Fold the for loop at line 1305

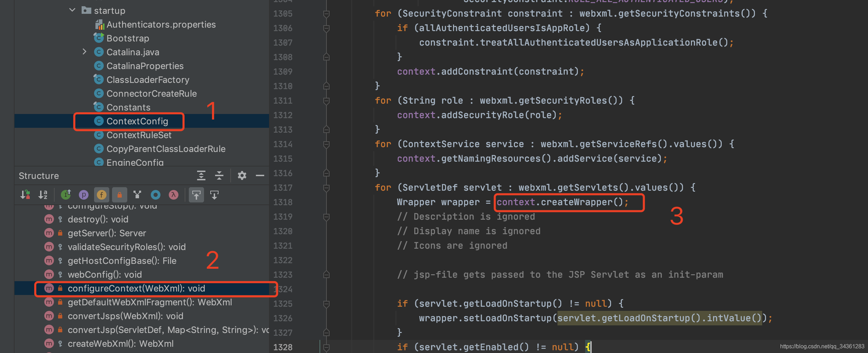326,13
